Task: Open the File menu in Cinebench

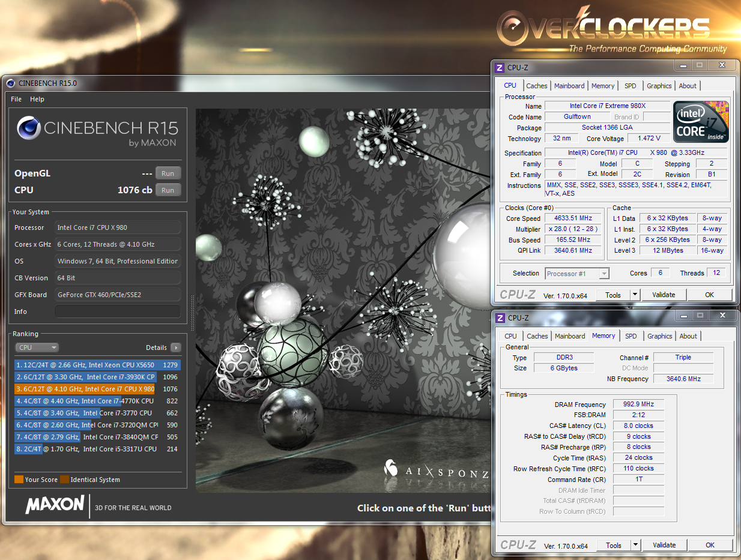Action: tap(16, 99)
